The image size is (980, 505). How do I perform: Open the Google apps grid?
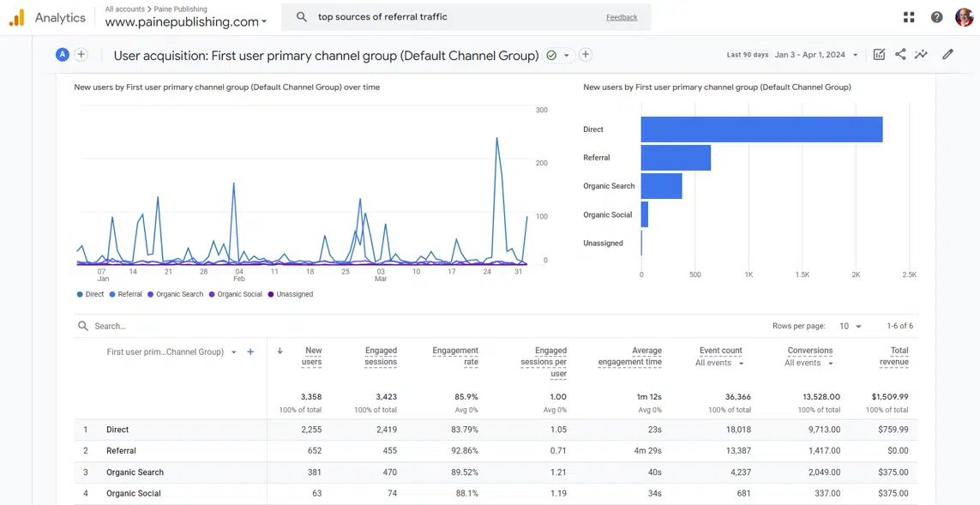(x=908, y=16)
